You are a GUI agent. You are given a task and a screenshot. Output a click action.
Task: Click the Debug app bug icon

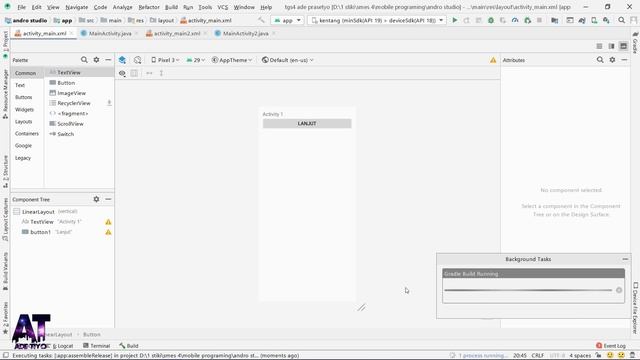(491, 20)
